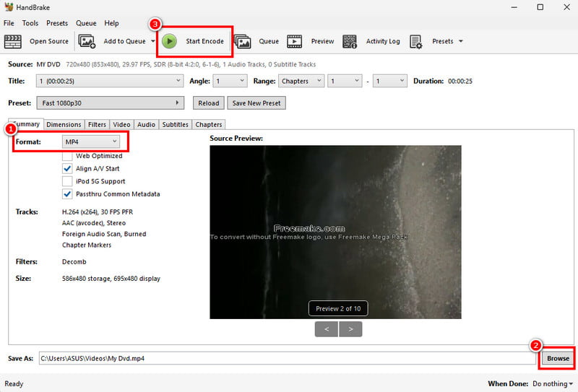This screenshot has height=392, width=578.
Task: Switch to the Video tab
Action: [121, 124]
